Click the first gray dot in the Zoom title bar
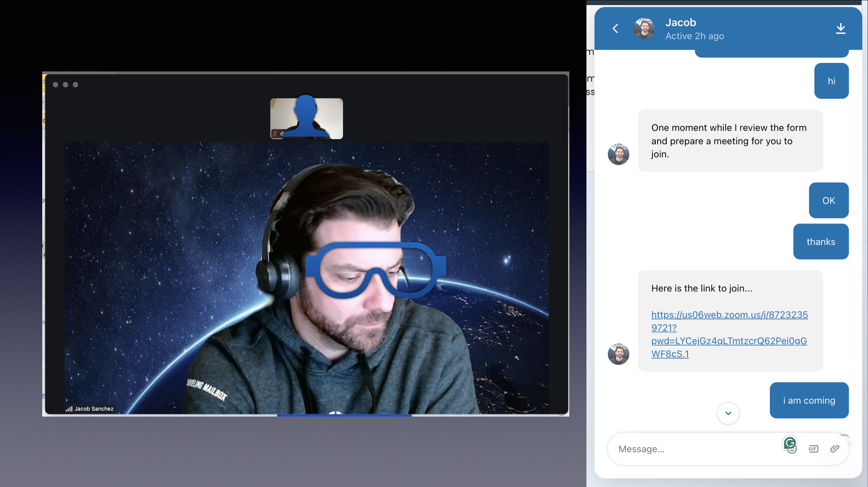 click(x=55, y=84)
